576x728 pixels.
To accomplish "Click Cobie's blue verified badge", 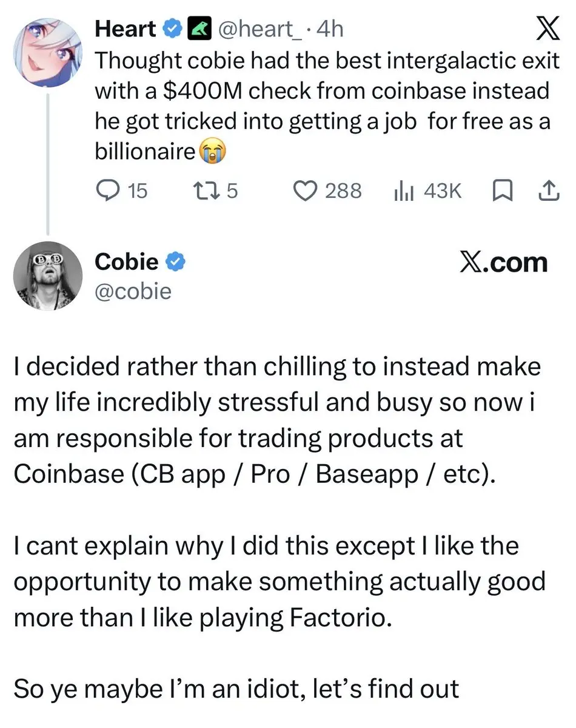I will pos(176,263).
